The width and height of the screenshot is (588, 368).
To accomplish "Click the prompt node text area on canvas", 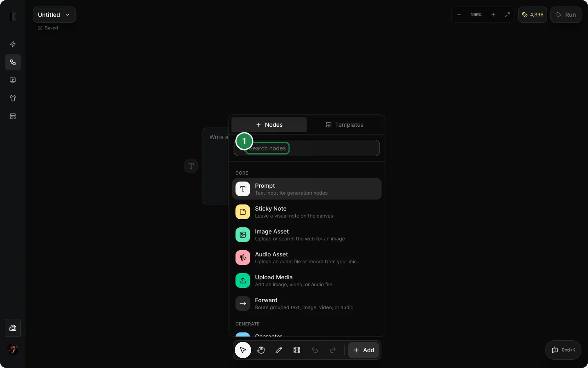I will [216, 166].
